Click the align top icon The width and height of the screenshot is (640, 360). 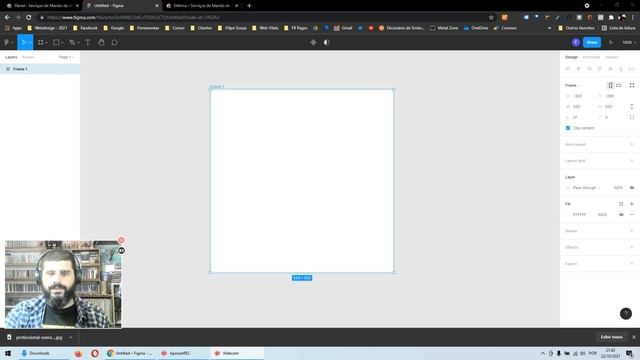coord(600,69)
